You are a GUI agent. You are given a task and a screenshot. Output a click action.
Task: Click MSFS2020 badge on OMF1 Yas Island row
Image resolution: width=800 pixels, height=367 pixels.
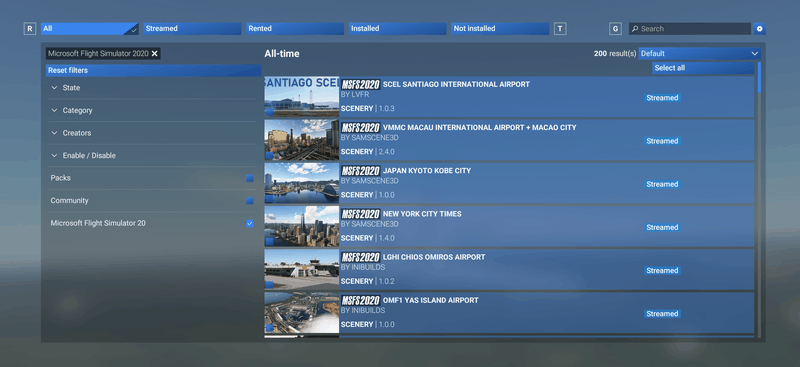point(361,300)
